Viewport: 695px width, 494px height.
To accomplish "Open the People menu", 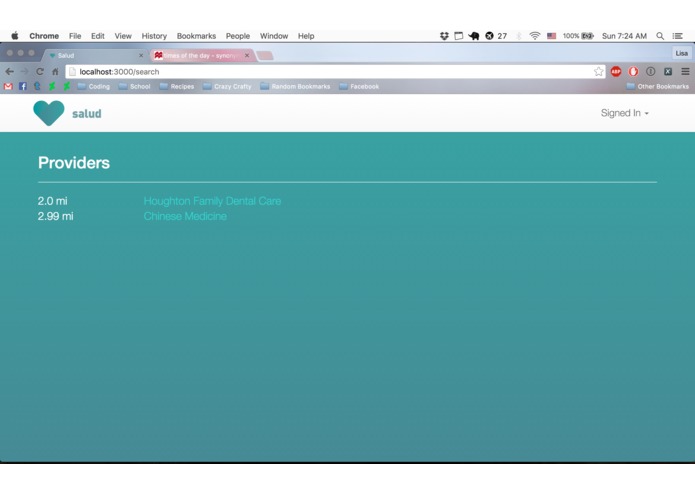I will 238,36.
